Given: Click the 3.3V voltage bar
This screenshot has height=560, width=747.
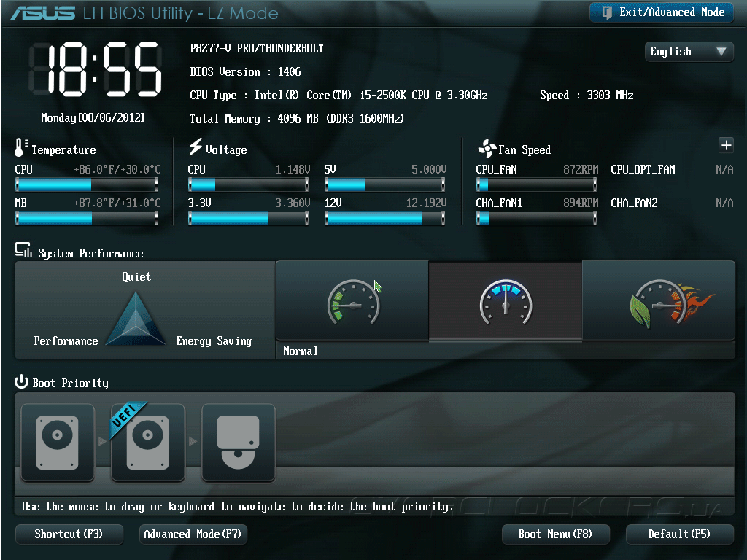Looking at the screenshot, I should click(x=248, y=218).
